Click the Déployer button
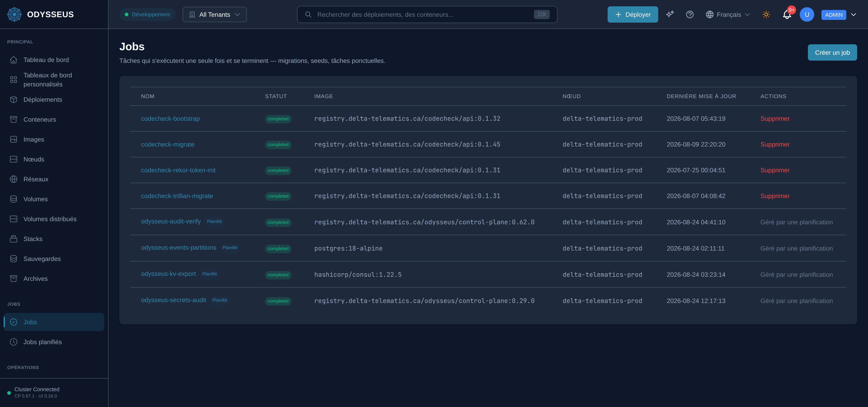Image resolution: width=868 pixels, height=407 pixels. click(x=632, y=14)
